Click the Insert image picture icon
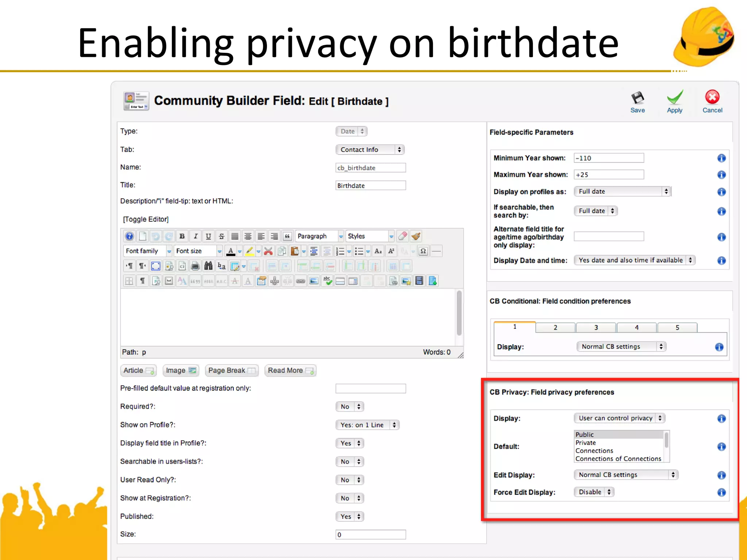Screen dimensions: 747x560 tap(314, 281)
